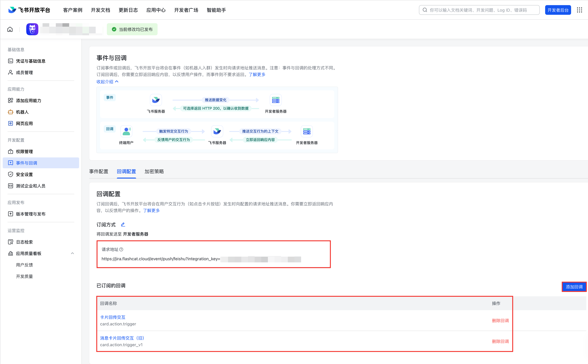Delete the 卡片回传交互 callback
The width and height of the screenshot is (588, 364).
[500, 320]
